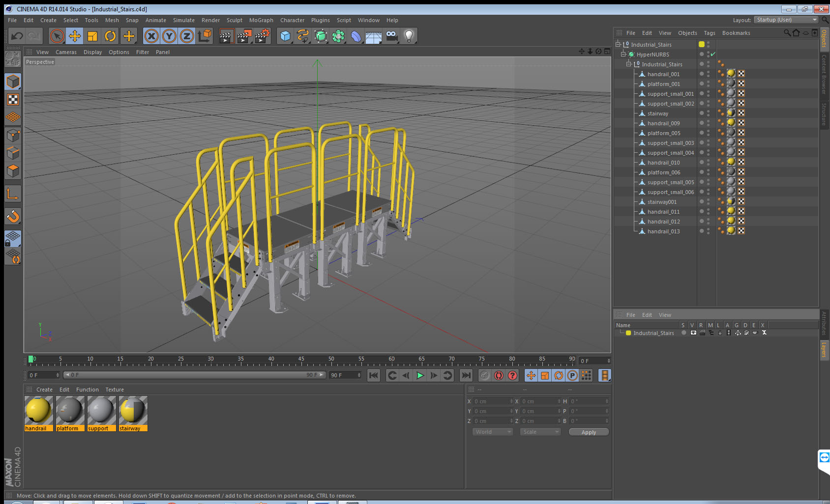Play the animation forward
Screen dimensions: 830x504
(x=420, y=375)
